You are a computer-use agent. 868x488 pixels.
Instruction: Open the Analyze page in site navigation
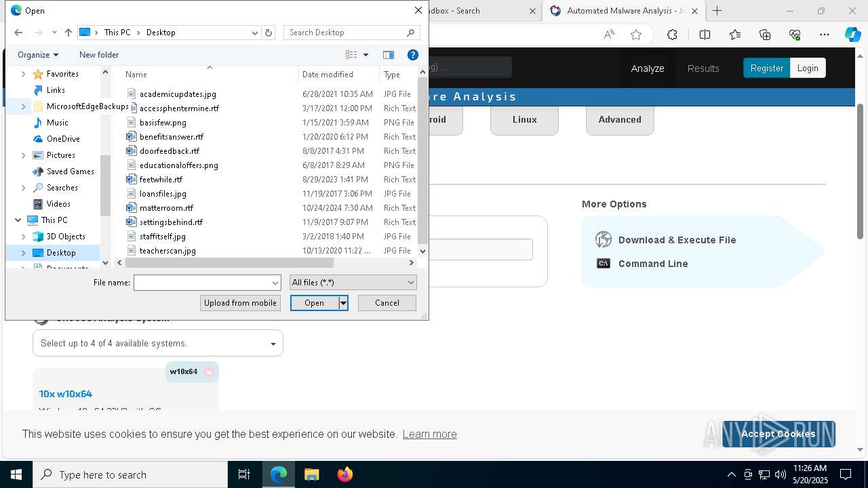[x=648, y=68]
